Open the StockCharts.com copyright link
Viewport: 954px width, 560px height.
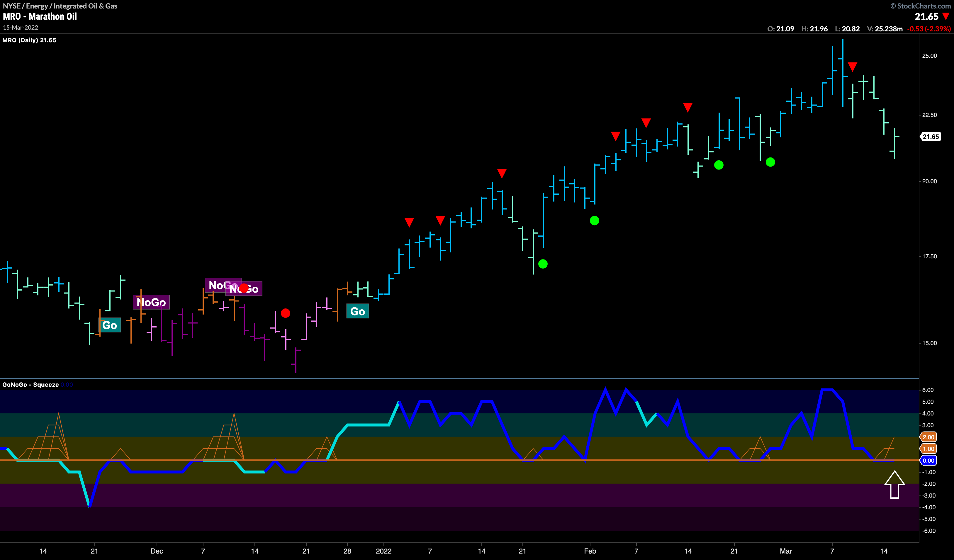[x=920, y=6]
